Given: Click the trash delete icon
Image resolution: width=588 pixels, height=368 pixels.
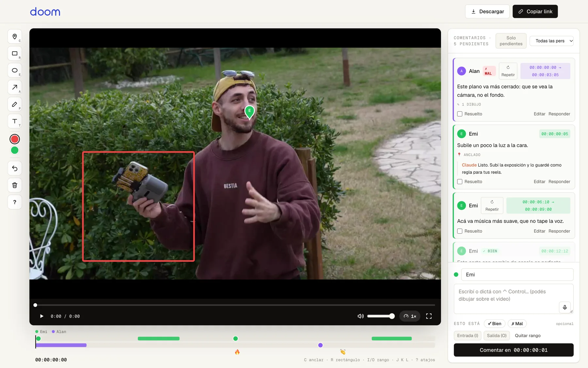Looking at the screenshot, I should [x=15, y=185].
